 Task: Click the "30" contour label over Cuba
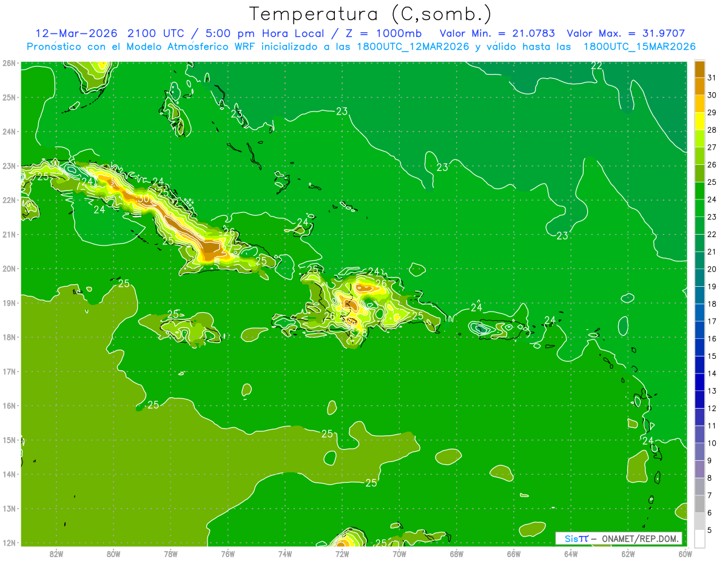144,198
